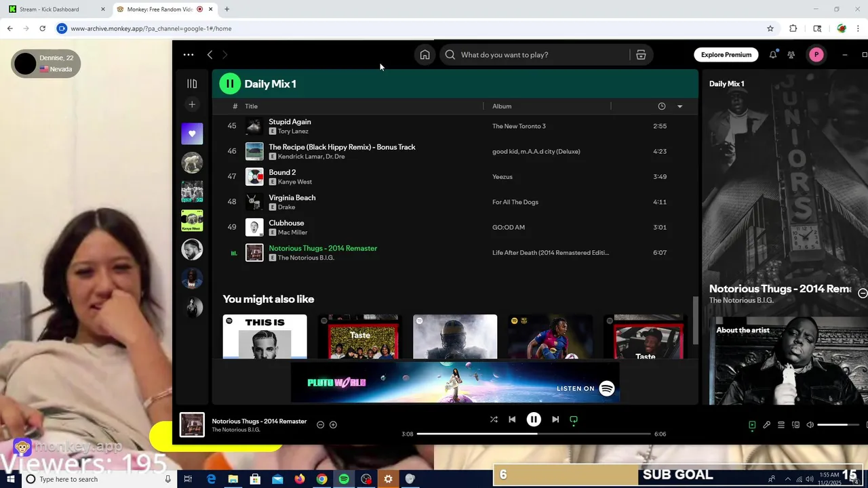This screenshot has height=488, width=868.
Task: Open Liked Songs in sidebar
Action: point(192,134)
